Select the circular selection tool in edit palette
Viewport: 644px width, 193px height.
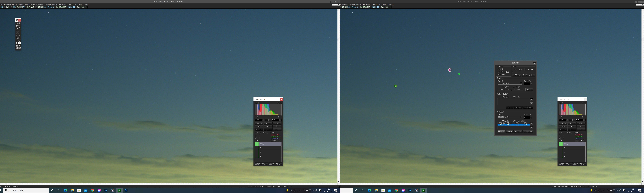(19, 23)
